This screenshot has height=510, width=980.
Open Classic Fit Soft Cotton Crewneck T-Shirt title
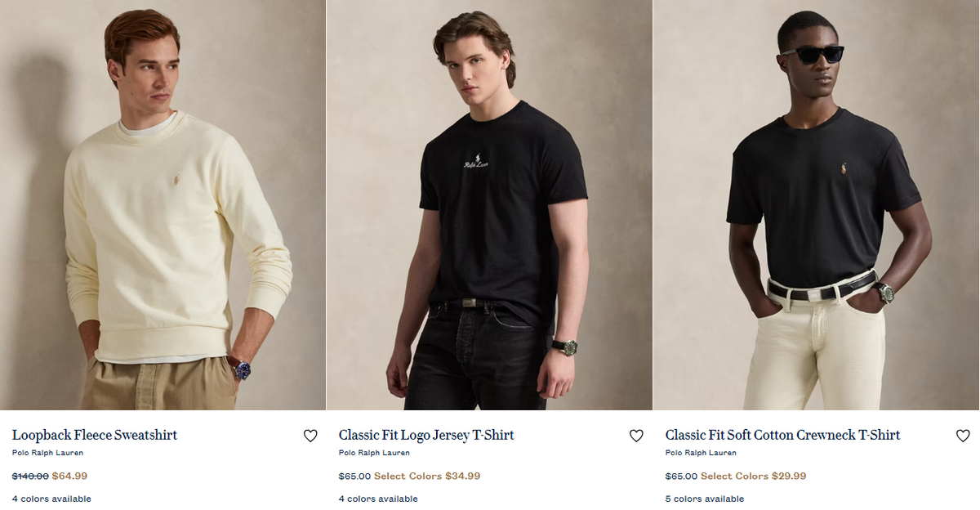(x=782, y=435)
